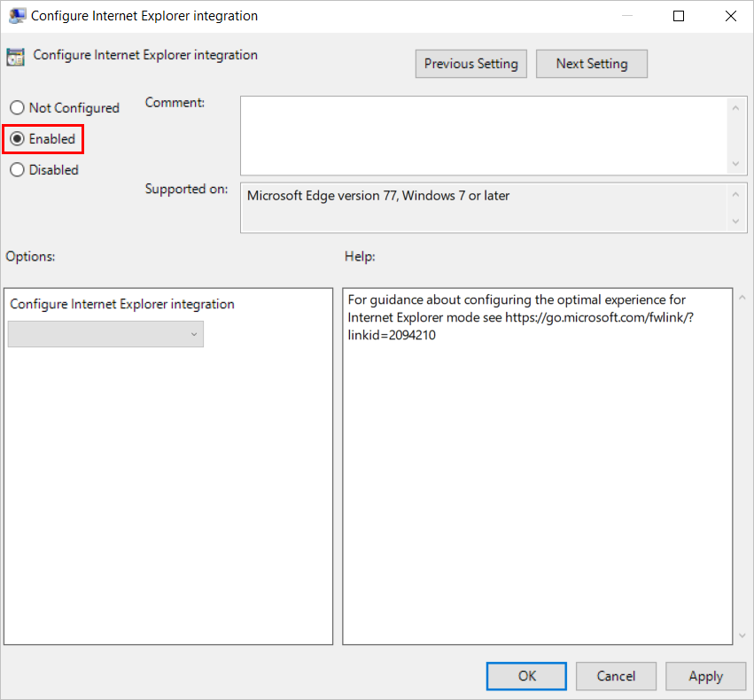Select the Not Configured radio button
Viewport: 754px width, 700px height.
(17, 108)
